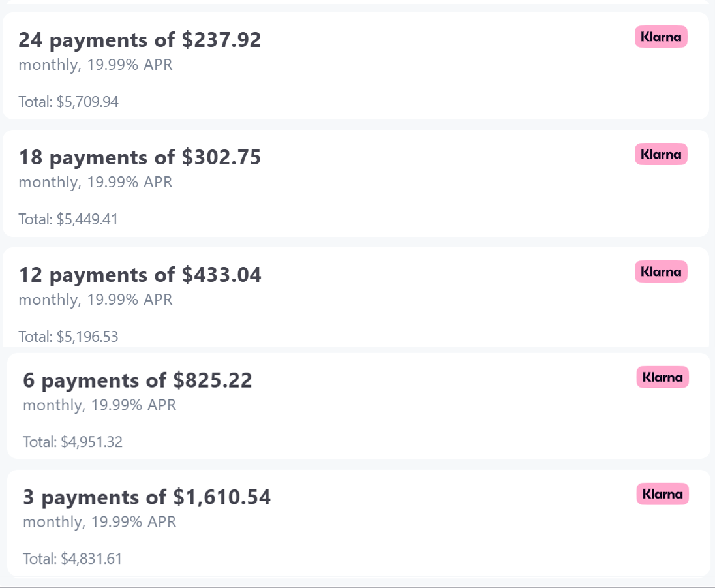Click the Total: $4,951.32 text
The width and height of the screenshot is (715, 588).
click(73, 442)
